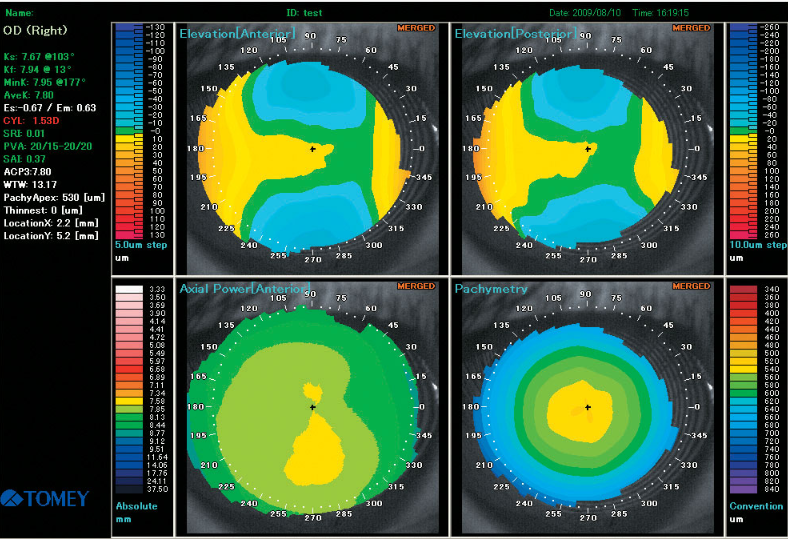
Task: Click the center cross on Pachymetry map
Action: click(588, 407)
